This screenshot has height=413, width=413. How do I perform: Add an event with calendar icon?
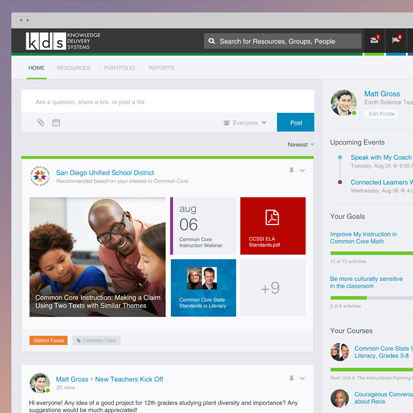[x=56, y=123]
